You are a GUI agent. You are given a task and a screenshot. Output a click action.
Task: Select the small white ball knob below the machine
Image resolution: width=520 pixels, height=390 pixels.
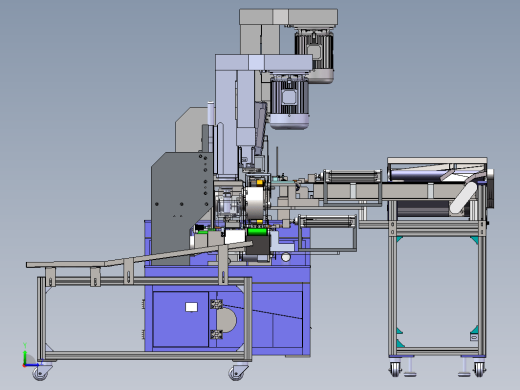[x=286, y=257]
